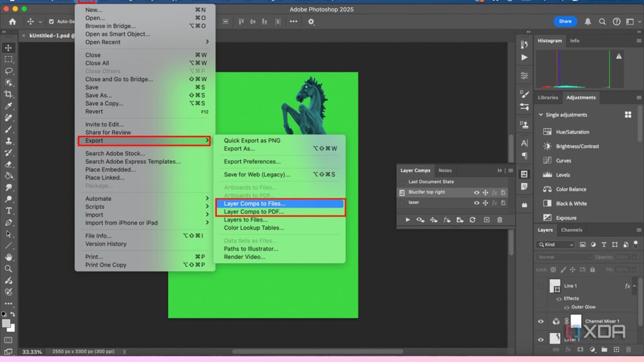Click the zoom percentage field 33.33%
The width and height of the screenshot is (644, 362).
coord(32,352)
